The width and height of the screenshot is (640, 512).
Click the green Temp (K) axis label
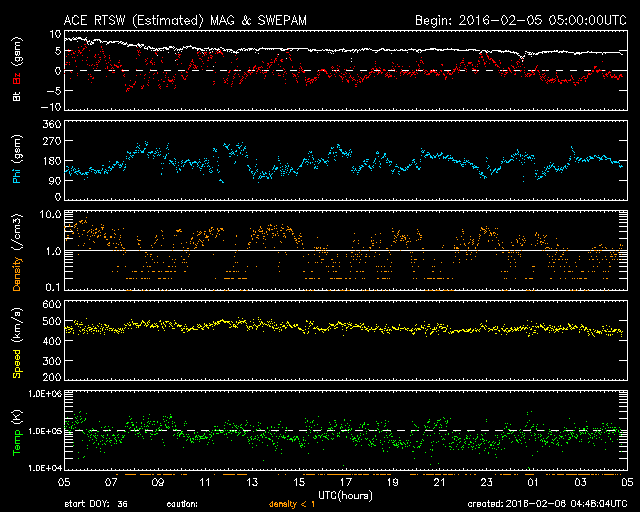(16, 430)
